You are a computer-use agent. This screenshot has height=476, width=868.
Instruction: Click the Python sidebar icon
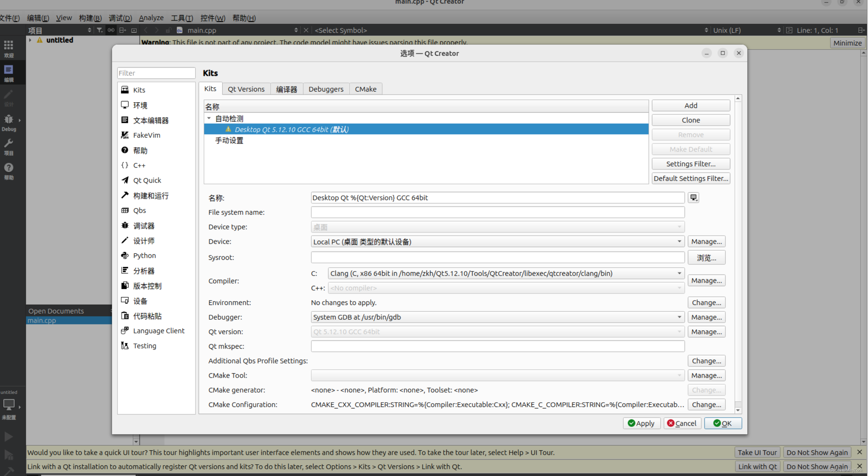point(125,255)
